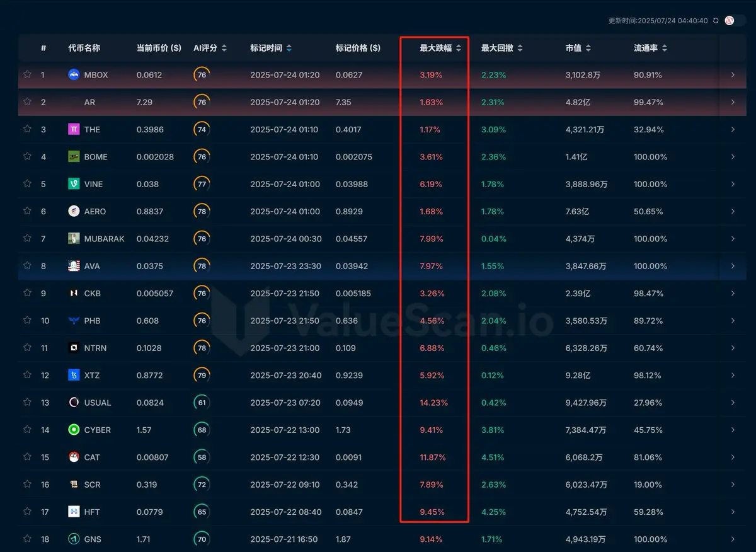Click the GNS token logo

tap(74, 539)
